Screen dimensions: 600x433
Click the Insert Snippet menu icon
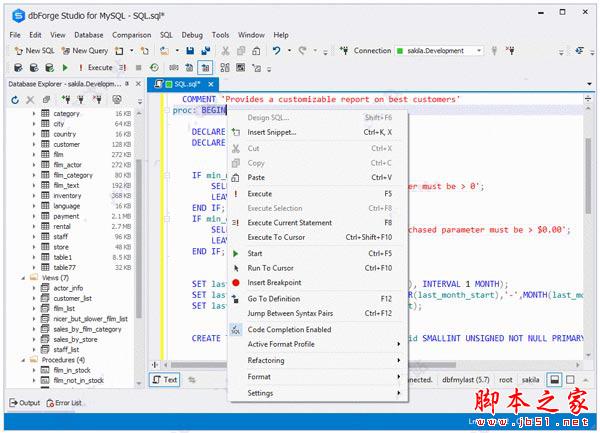pos(236,132)
